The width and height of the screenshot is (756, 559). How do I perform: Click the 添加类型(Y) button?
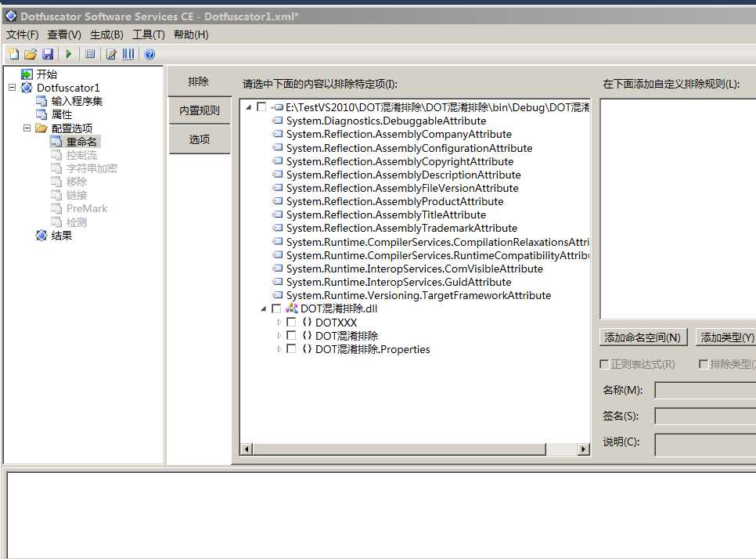[726, 337]
